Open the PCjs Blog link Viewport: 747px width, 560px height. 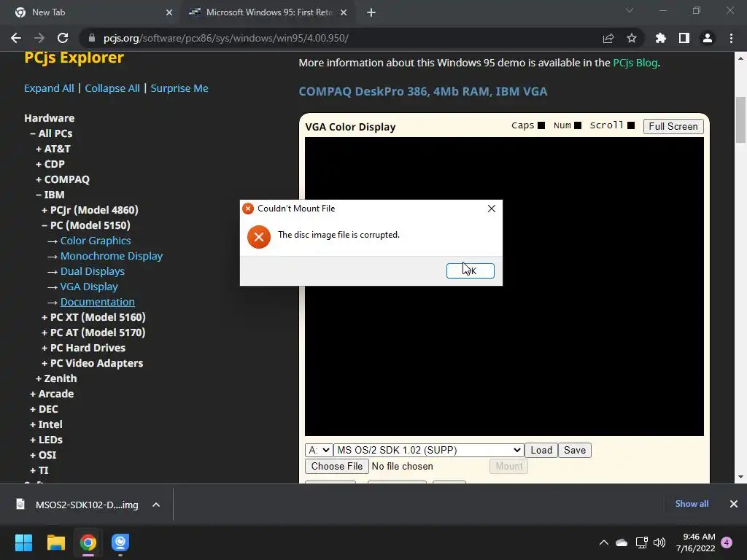click(x=635, y=63)
